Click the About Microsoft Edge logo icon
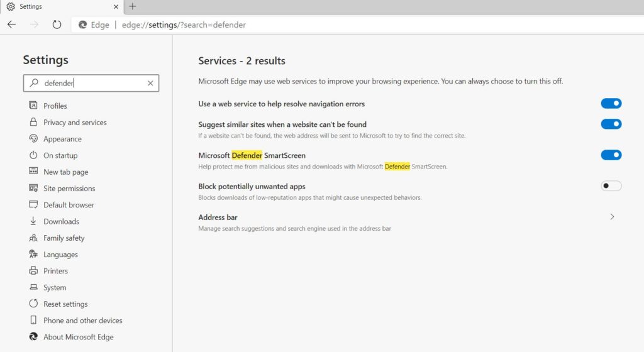The image size is (644, 352). [x=33, y=336]
